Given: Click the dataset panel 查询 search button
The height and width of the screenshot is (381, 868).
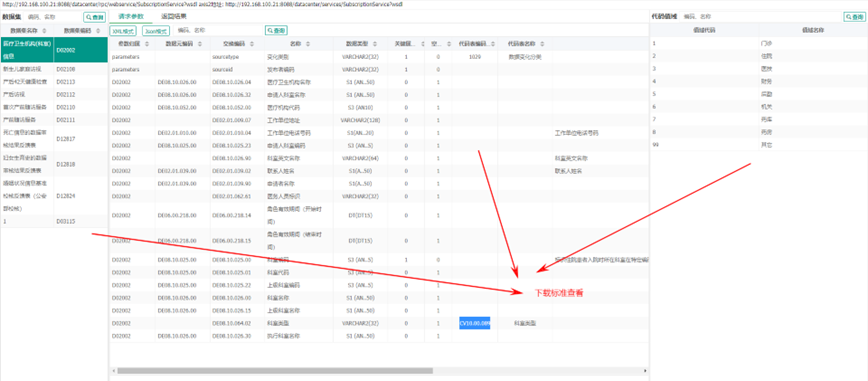Looking at the screenshot, I should pos(95,17).
